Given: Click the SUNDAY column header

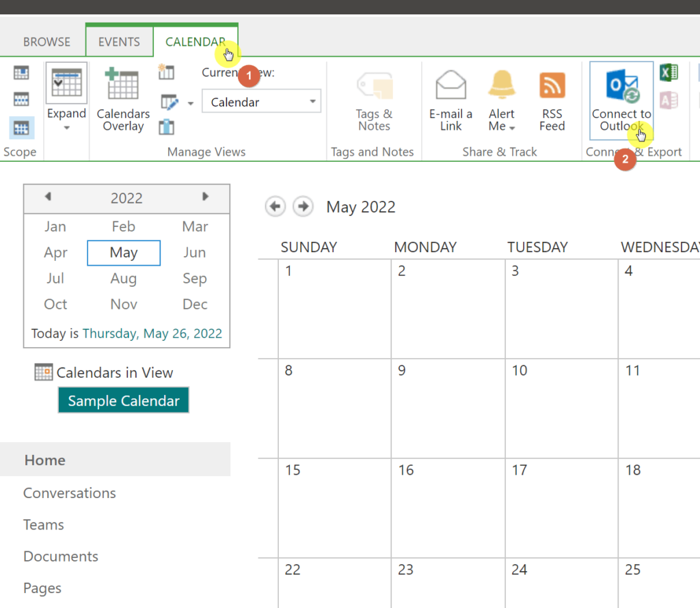Looking at the screenshot, I should pos(309,247).
